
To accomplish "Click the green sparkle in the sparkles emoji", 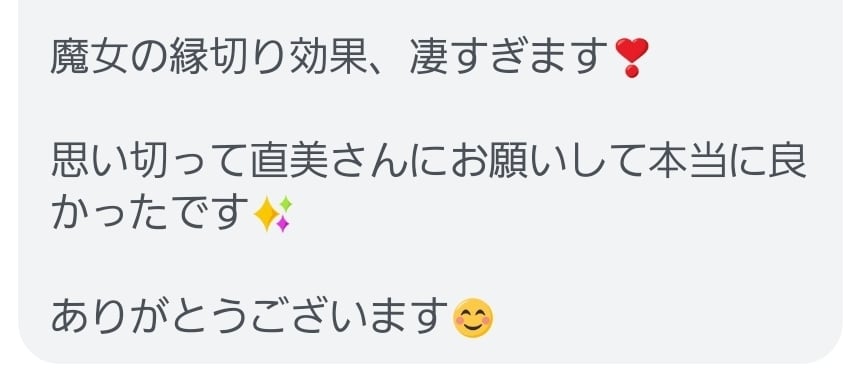I will [285, 204].
